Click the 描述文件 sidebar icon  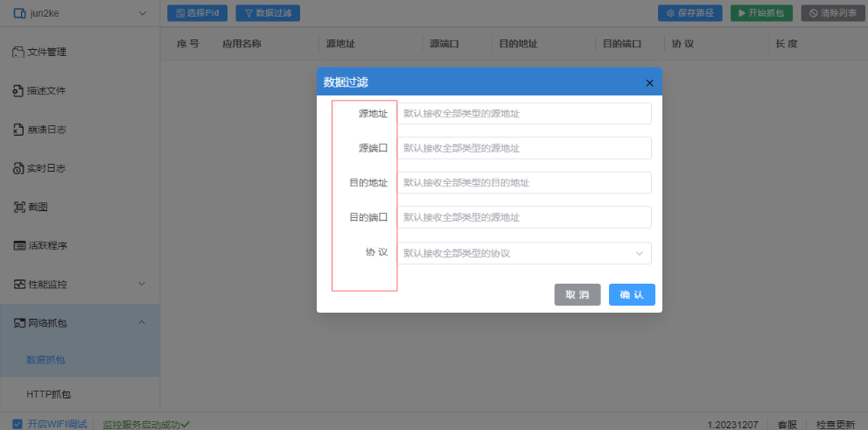coord(19,91)
